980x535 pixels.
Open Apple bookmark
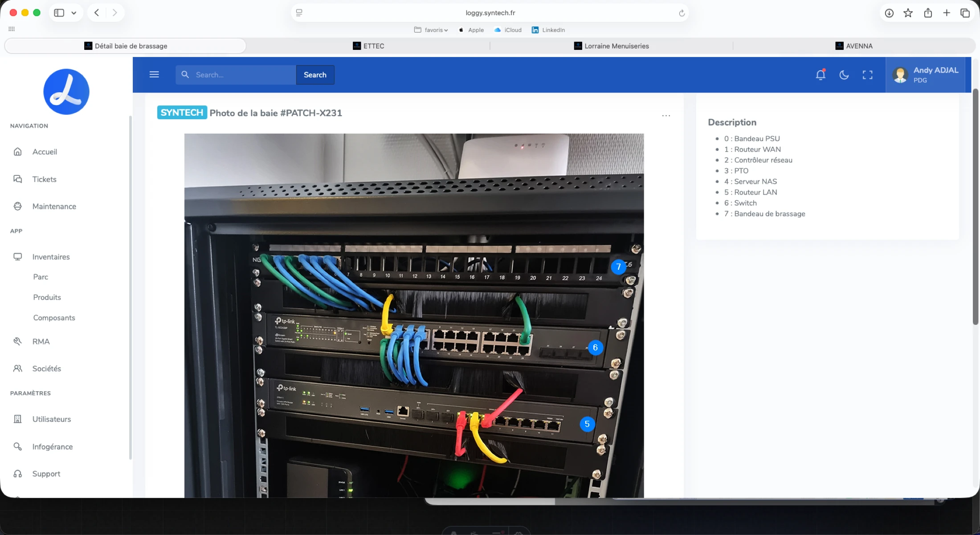471,30
